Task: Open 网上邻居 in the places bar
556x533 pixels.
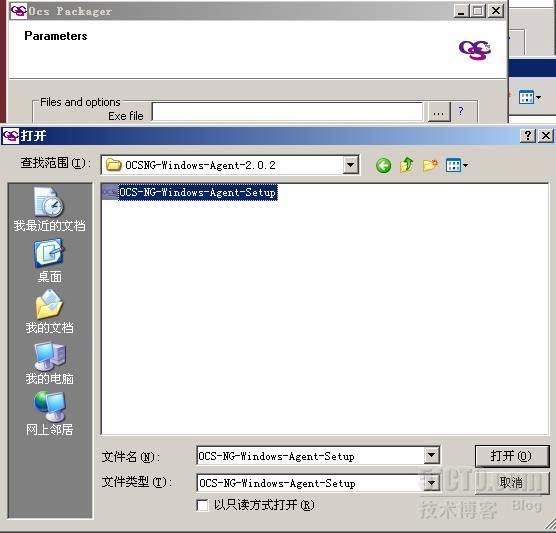Action: click(49, 414)
